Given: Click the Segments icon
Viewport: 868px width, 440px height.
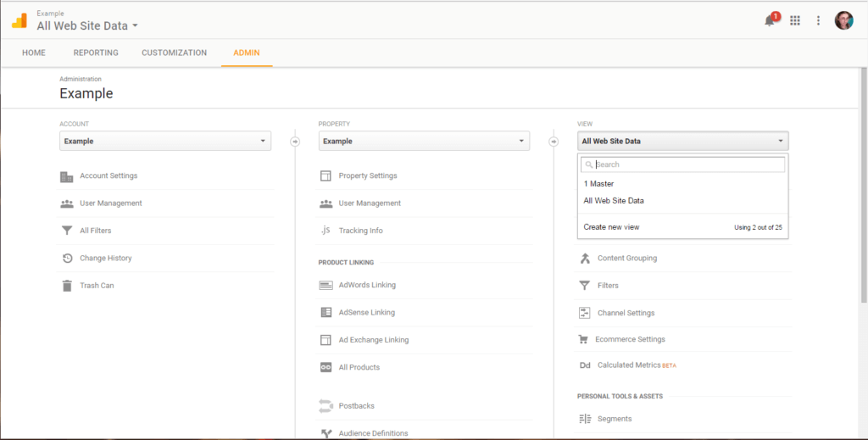Looking at the screenshot, I should click(x=585, y=419).
